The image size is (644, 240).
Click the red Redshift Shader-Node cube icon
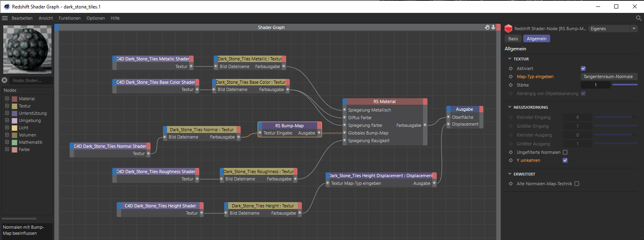click(x=508, y=29)
